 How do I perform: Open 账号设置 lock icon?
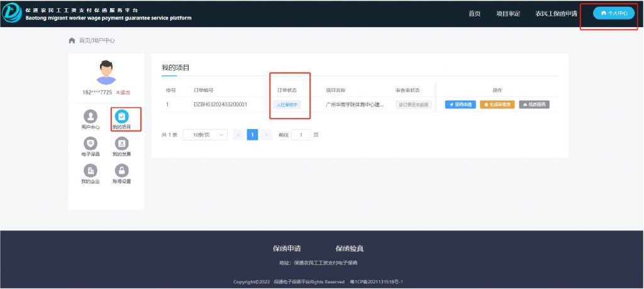(x=122, y=171)
